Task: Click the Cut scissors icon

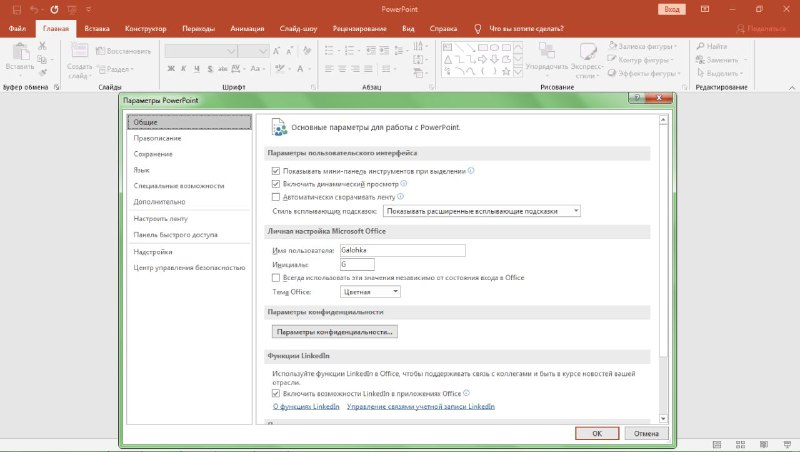Action: 42,46
